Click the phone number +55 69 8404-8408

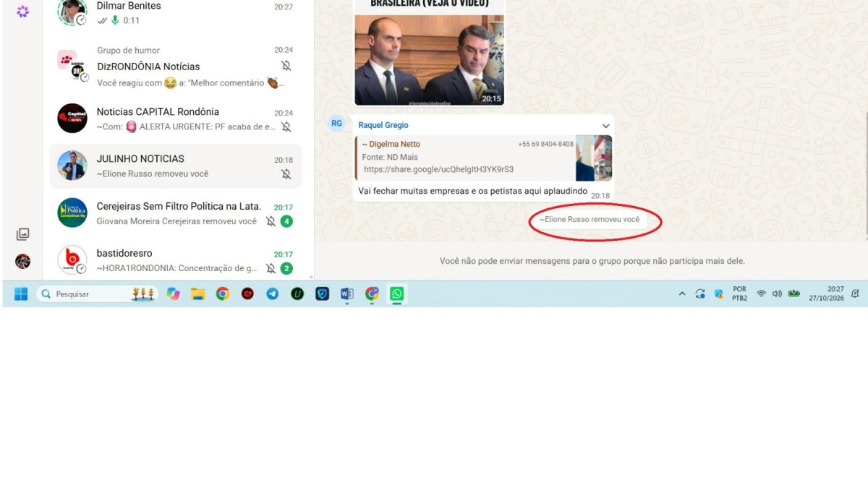pos(545,144)
